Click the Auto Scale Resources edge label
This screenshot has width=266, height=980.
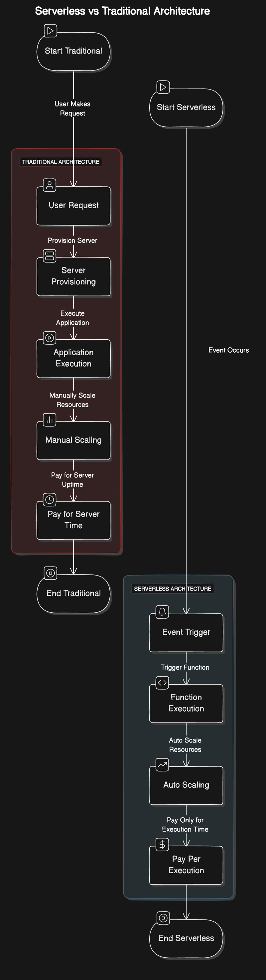[185, 745]
